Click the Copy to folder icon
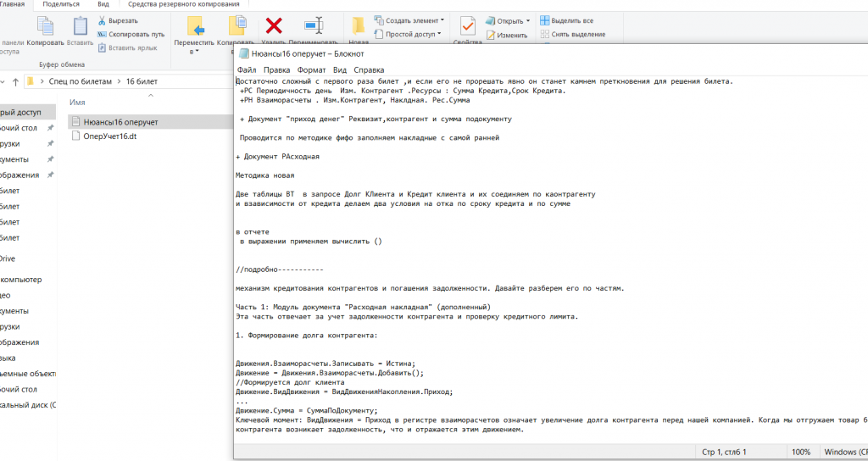The image size is (868, 461). click(237, 26)
